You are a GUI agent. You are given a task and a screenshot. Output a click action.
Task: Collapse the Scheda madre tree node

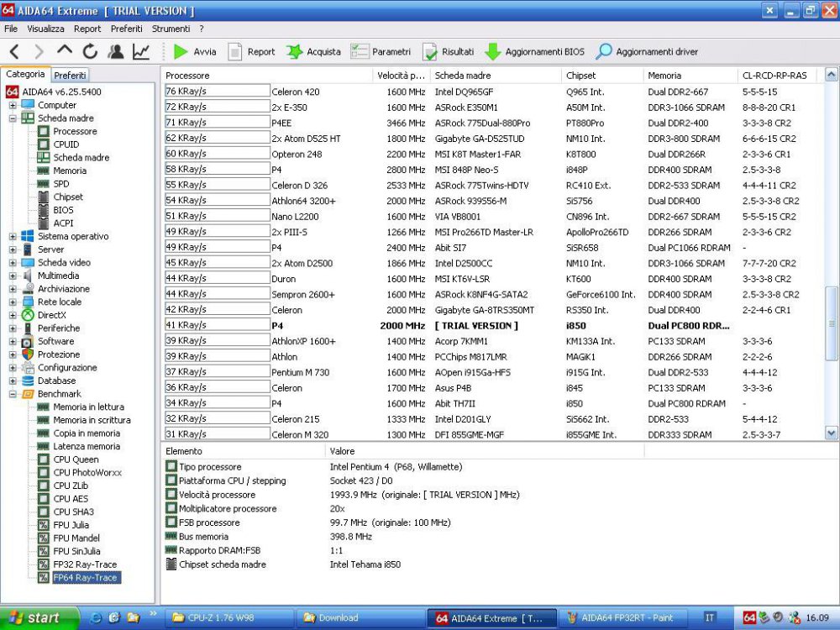pos(13,118)
